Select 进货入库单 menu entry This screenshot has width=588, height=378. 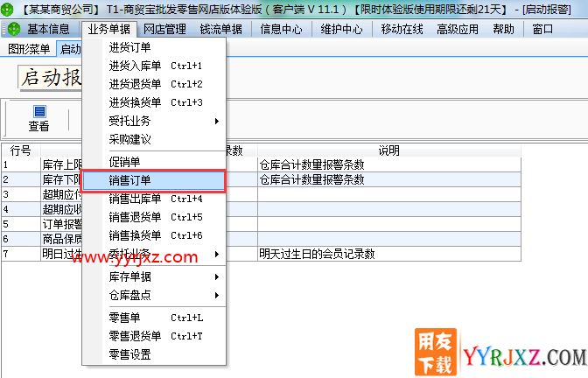(154, 66)
